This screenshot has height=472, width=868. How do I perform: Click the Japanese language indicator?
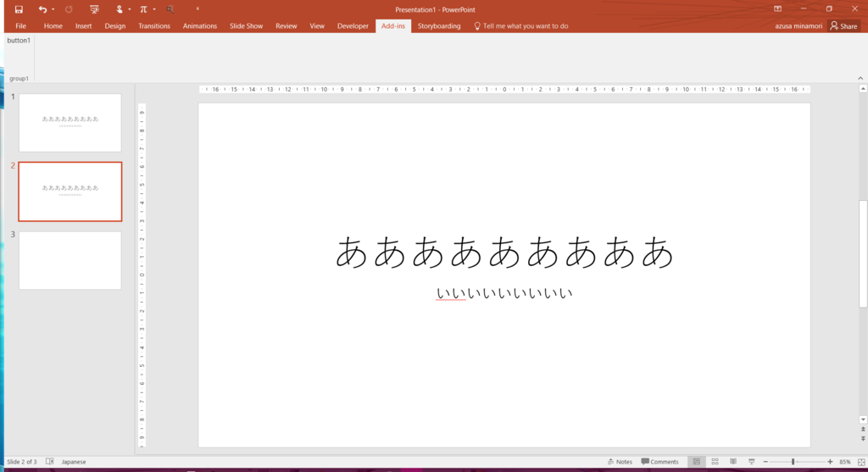pyautogui.click(x=74, y=462)
